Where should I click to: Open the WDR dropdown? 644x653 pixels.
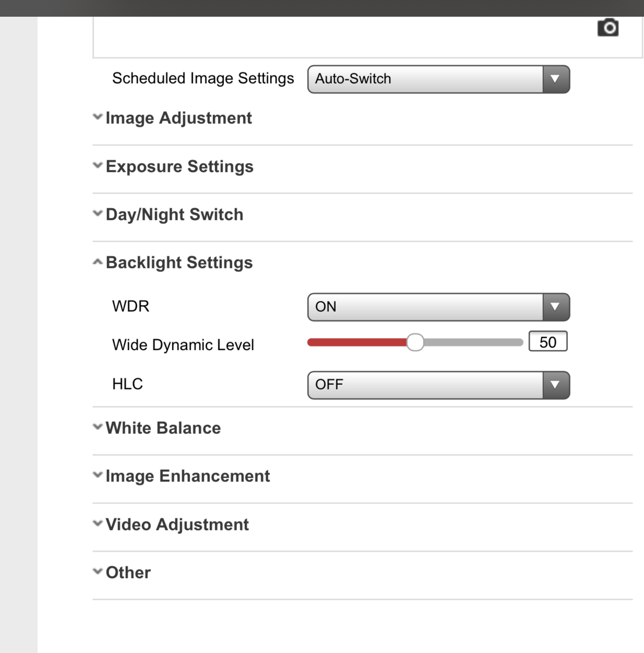pos(438,307)
